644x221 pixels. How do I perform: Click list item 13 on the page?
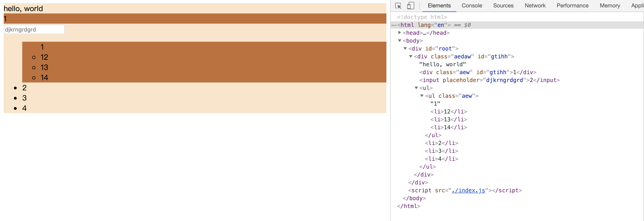(x=44, y=67)
